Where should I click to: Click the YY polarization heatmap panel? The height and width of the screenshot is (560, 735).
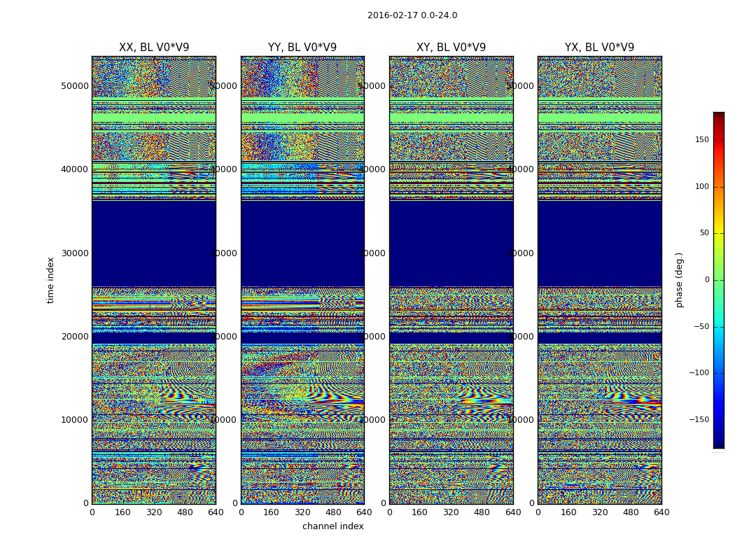click(x=303, y=280)
